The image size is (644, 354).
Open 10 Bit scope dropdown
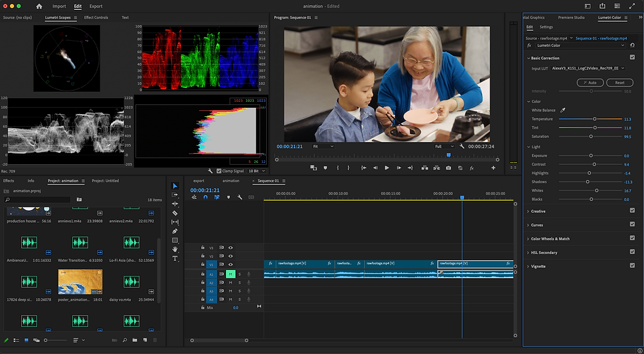(257, 171)
